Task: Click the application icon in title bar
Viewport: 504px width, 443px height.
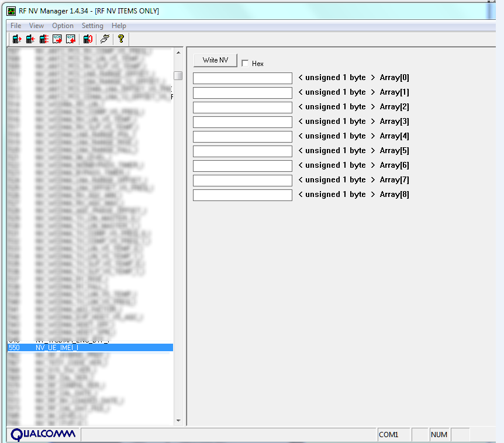Action: pyautogui.click(x=11, y=11)
